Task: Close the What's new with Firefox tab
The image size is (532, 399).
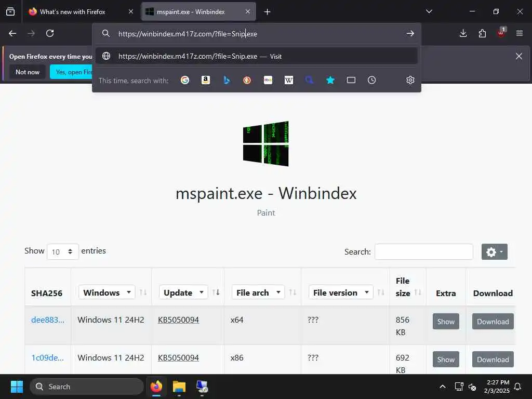Action: [131, 11]
